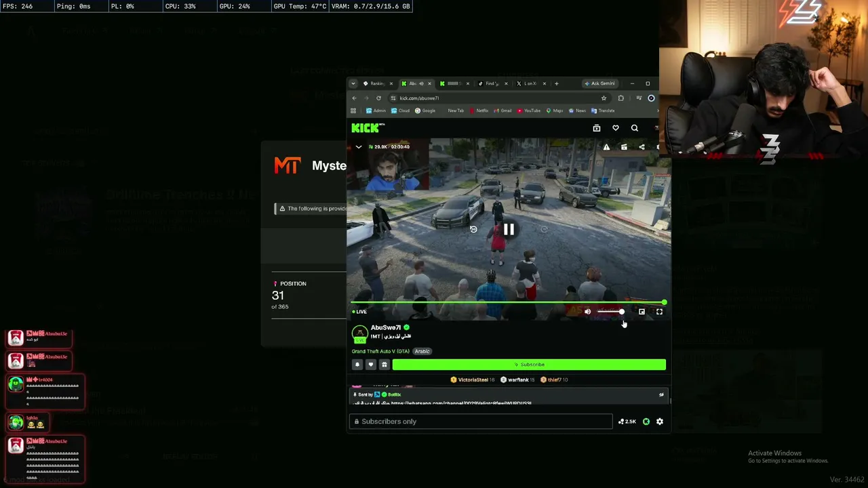Open the Maps bookmark
The width and height of the screenshot is (868, 488).
pyautogui.click(x=555, y=111)
